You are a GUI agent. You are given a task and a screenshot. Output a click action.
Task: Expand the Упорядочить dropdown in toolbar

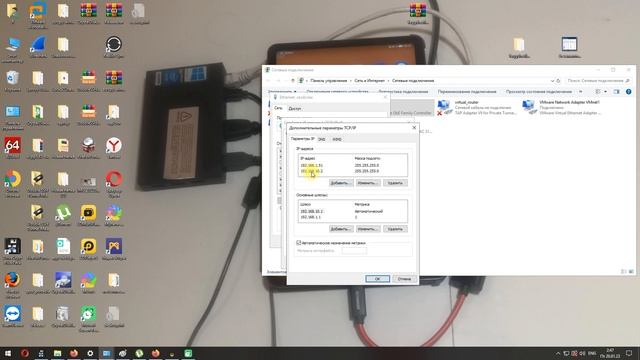coord(282,92)
